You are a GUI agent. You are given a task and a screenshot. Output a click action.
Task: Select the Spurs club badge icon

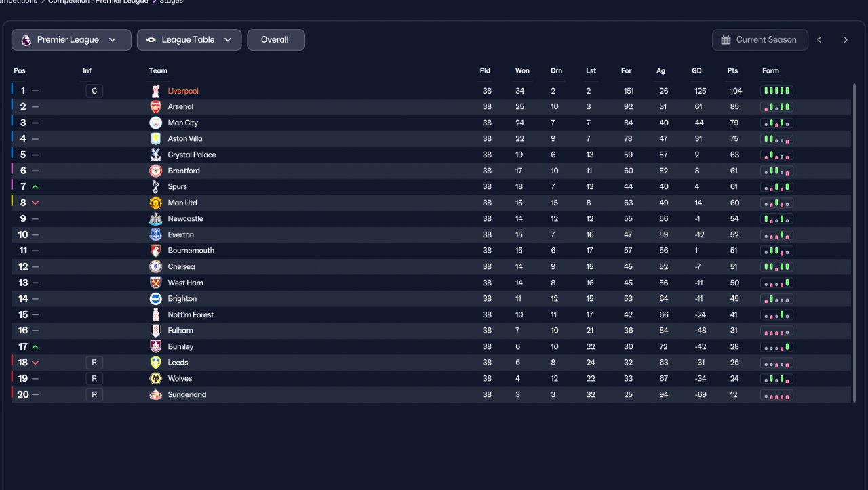tap(156, 186)
